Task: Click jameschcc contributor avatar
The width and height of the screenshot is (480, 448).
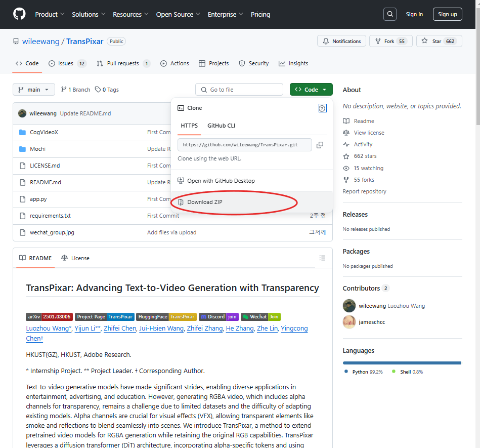Action: [349, 322]
